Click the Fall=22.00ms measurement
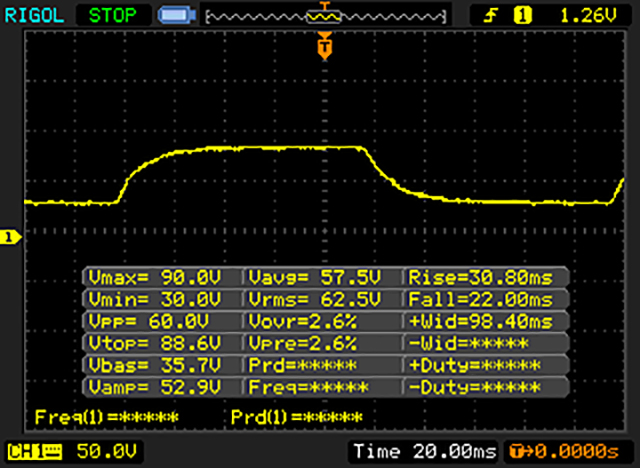 pyautogui.click(x=480, y=300)
